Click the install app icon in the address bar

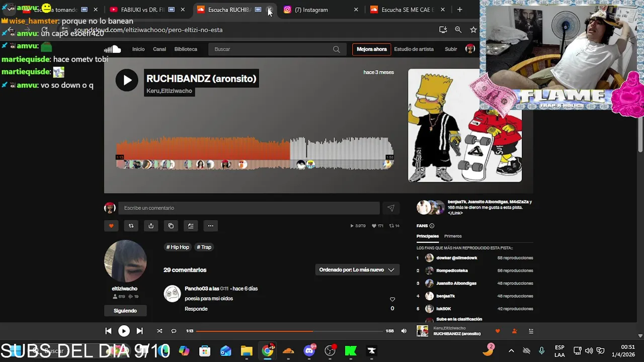tap(443, 30)
